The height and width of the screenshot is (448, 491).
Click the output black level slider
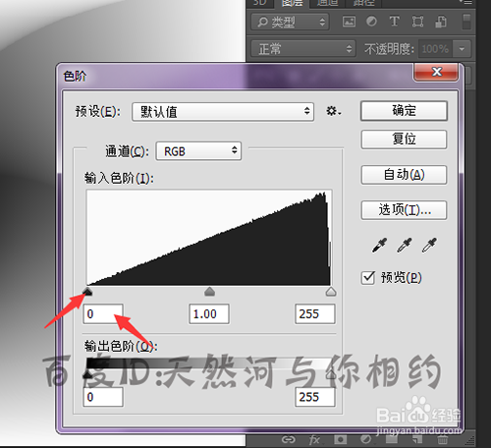click(x=87, y=374)
